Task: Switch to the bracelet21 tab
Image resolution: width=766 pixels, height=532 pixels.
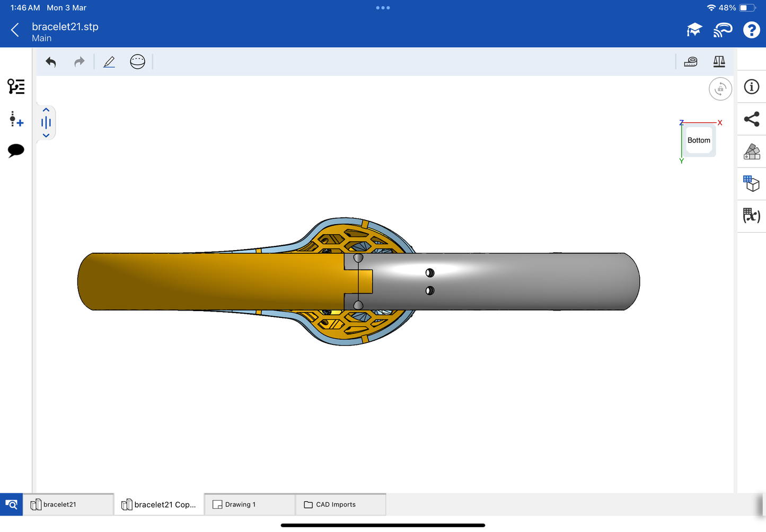Action: (x=68, y=504)
